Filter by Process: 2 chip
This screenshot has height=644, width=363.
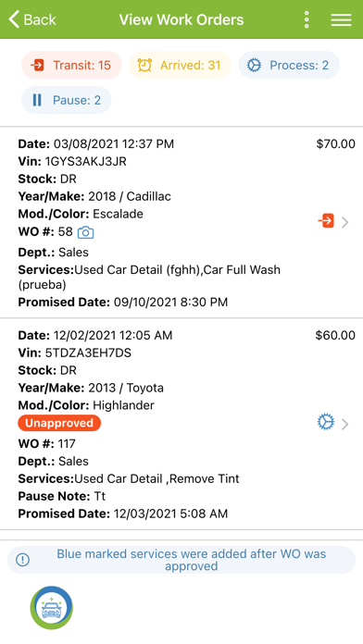289,65
